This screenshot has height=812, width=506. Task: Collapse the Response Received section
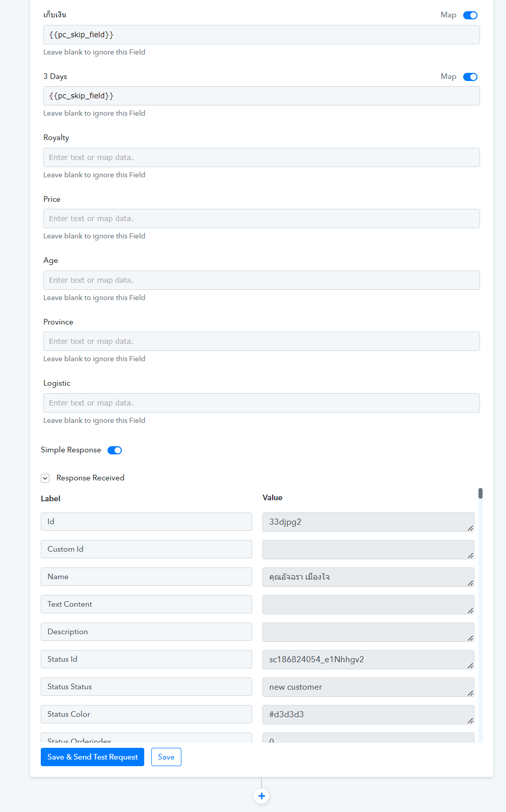pyautogui.click(x=45, y=478)
